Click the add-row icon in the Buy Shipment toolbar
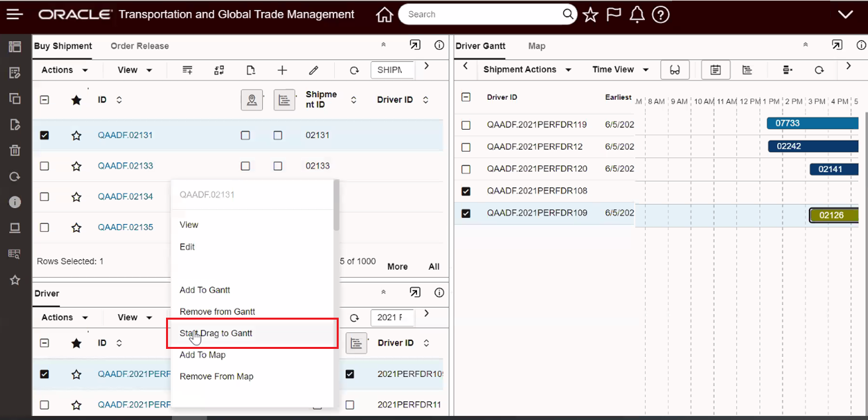Image resolution: width=868 pixels, height=420 pixels. [187, 70]
